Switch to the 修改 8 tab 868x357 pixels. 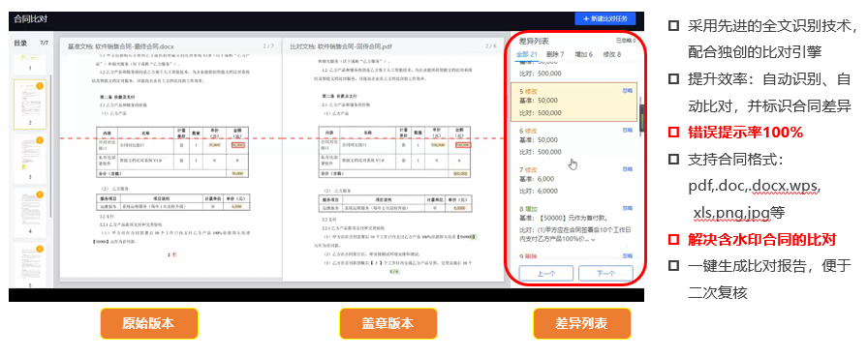tap(612, 54)
